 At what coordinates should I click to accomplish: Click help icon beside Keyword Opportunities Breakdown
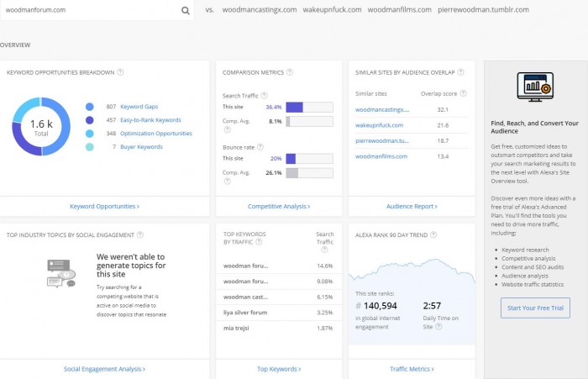click(x=121, y=72)
